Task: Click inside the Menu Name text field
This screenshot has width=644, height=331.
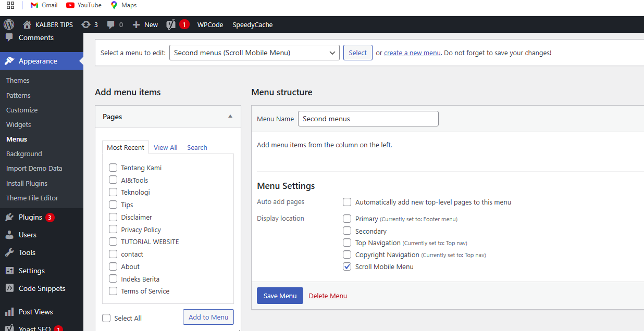Action: 368,119
